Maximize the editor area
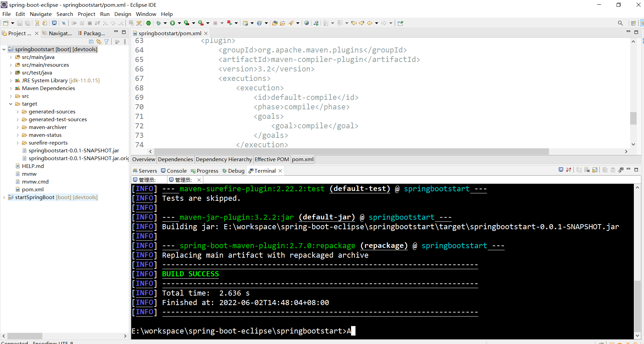Screen dimensions: 644x344 (636, 33)
